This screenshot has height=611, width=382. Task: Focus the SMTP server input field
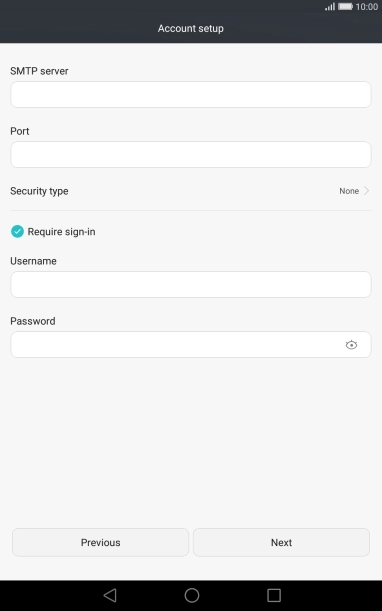(191, 94)
